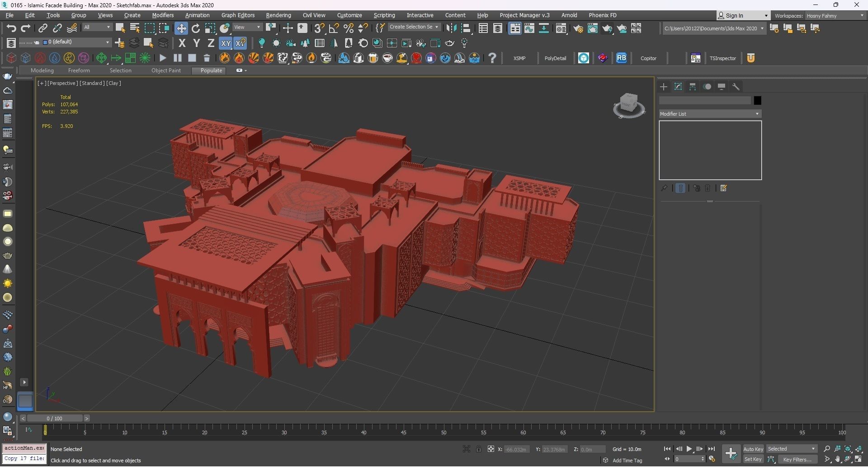Open the project folder path dropdown
The height and width of the screenshot is (470, 868).
[714, 28]
